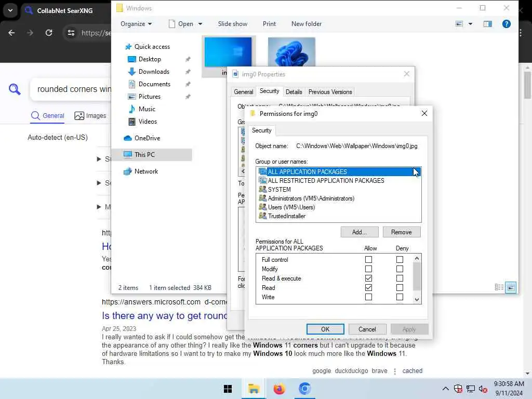
Task: Open Music folder in sidebar
Action: (x=147, y=109)
